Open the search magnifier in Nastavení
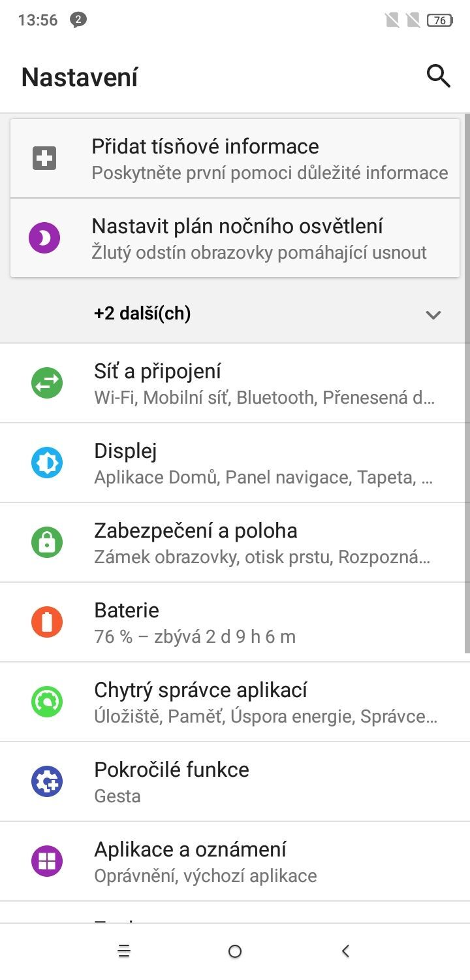Viewport: 470px width, 980px height. tap(439, 76)
